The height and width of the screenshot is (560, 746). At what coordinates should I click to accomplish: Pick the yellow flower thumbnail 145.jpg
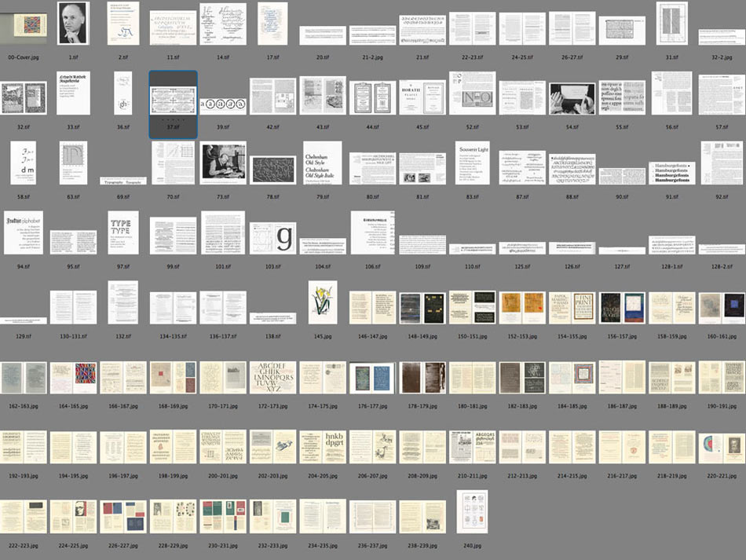pos(322,302)
